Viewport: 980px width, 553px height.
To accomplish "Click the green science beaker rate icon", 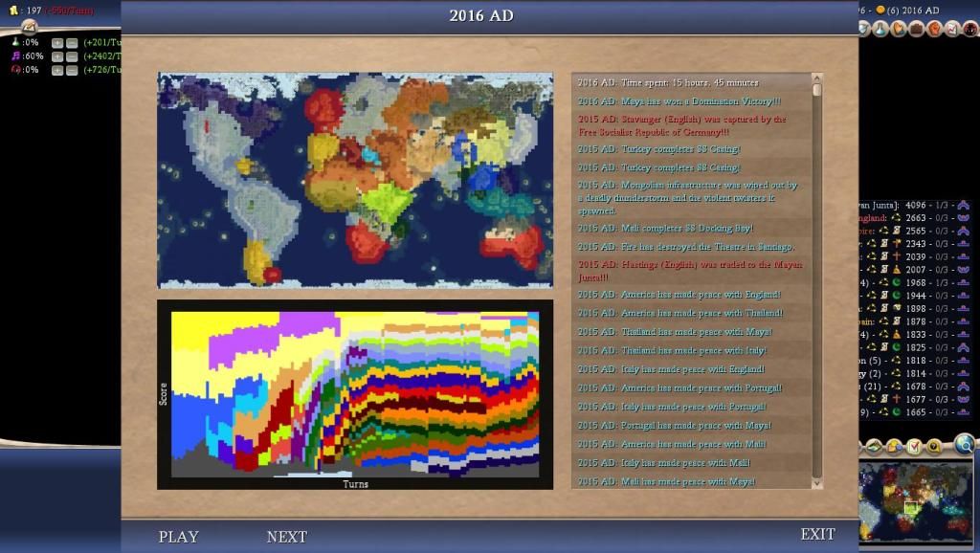I will (x=15, y=42).
